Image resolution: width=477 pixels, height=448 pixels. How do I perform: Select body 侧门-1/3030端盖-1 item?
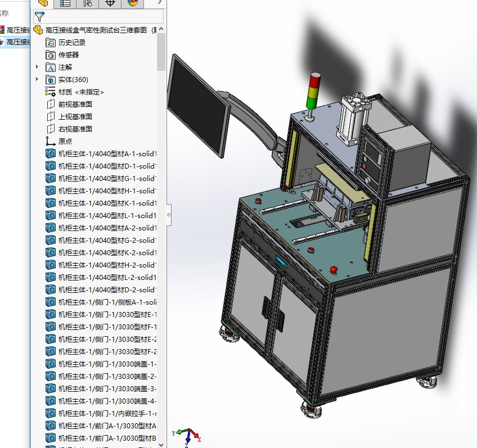pos(101,364)
